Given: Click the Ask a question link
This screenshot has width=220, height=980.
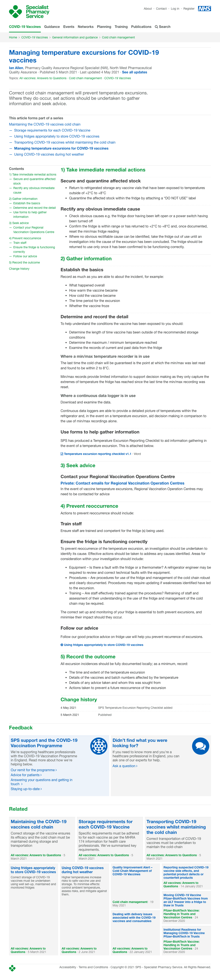Looking at the screenshot, I should [124, 766].
